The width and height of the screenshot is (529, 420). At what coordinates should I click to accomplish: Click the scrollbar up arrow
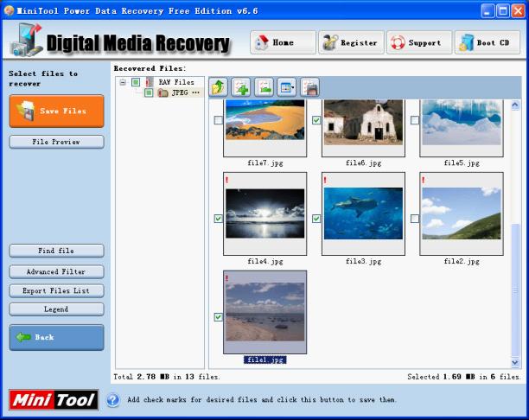[515, 105]
